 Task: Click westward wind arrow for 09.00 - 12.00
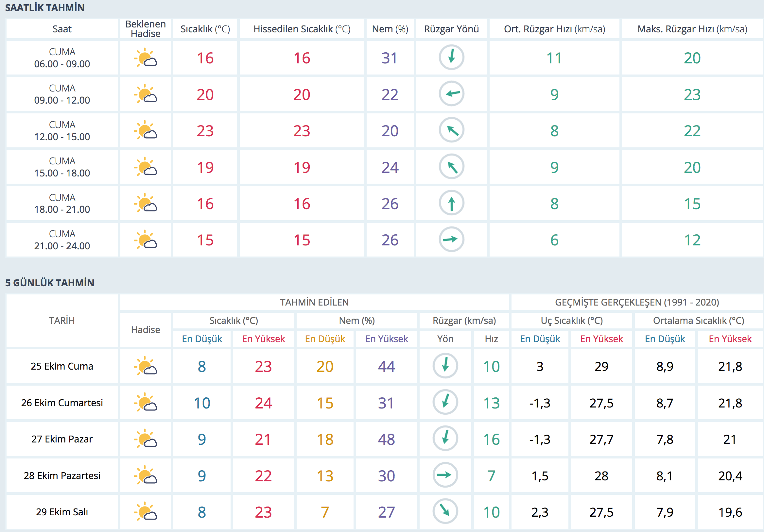pos(451,94)
